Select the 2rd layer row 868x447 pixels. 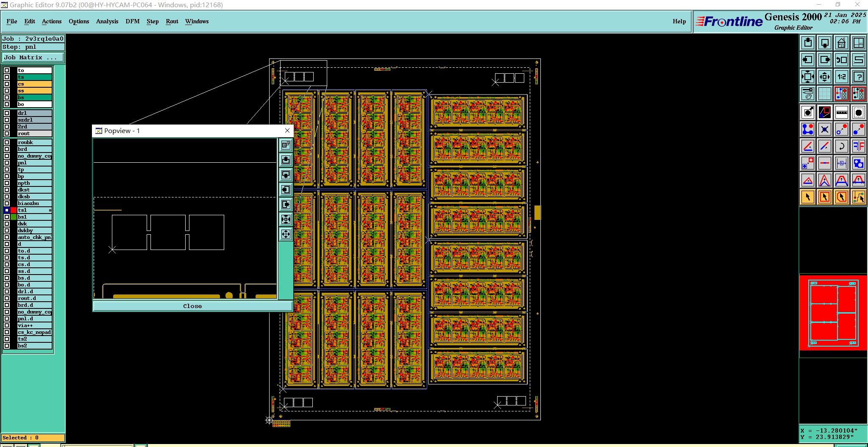(34, 127)
